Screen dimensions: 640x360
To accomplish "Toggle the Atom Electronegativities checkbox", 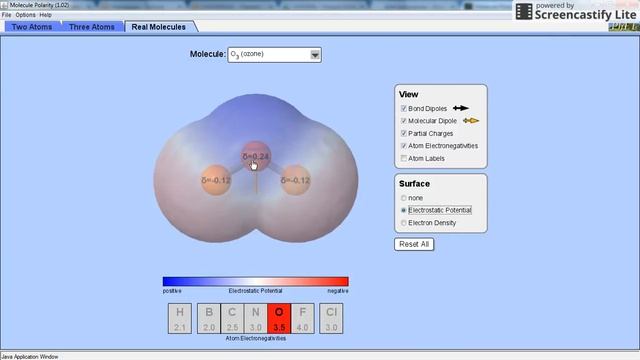I will click(x=404, y=146).
